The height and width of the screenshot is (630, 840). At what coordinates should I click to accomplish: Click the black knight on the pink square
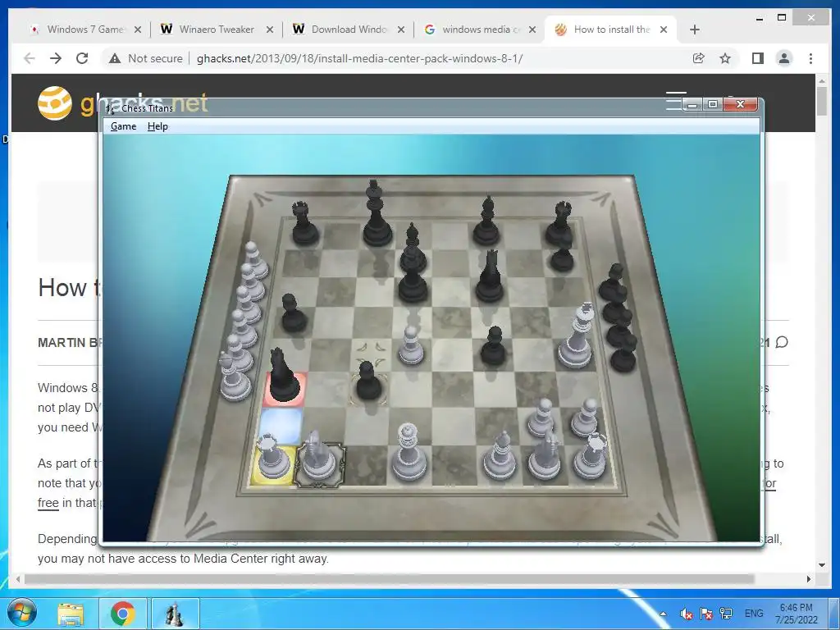(x=283, y=376)
